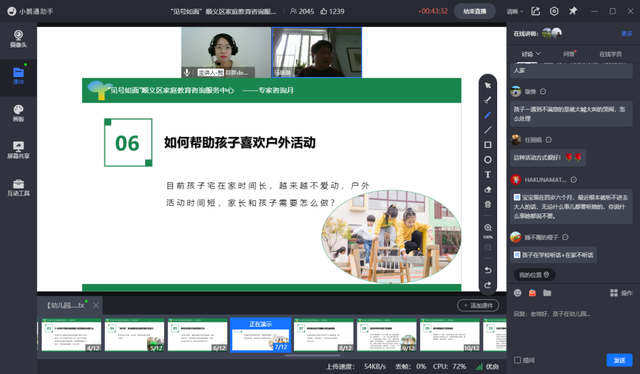Click the likes thumbs-up count 1239
This screenshot has height=374, width=640.
click(x=332, y=11)
